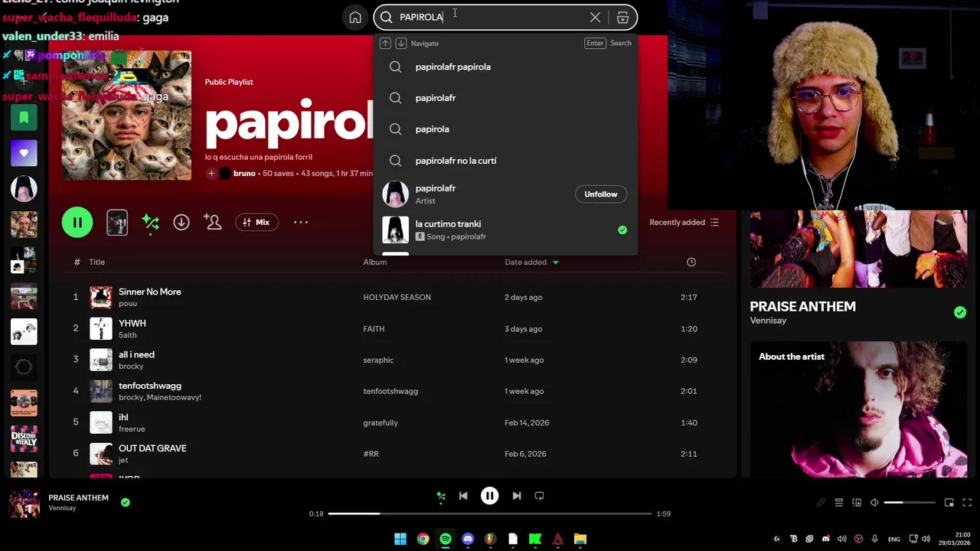This screenshot has width=980, height=551.
Task: Open the playlist preview video thumbnail
Action: pyautogui.click(x=117, y=222)
